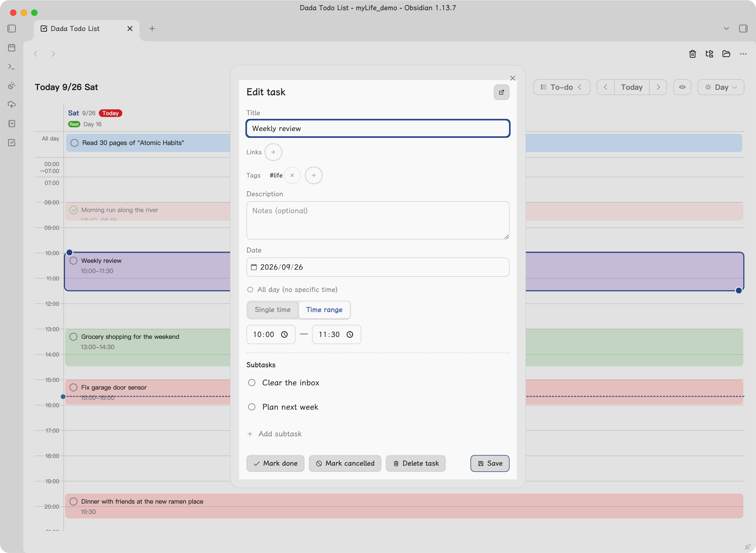This screenshot has width=756, height=553.
Task: Open the Day view dropdown
Action: tap(721, 87)
